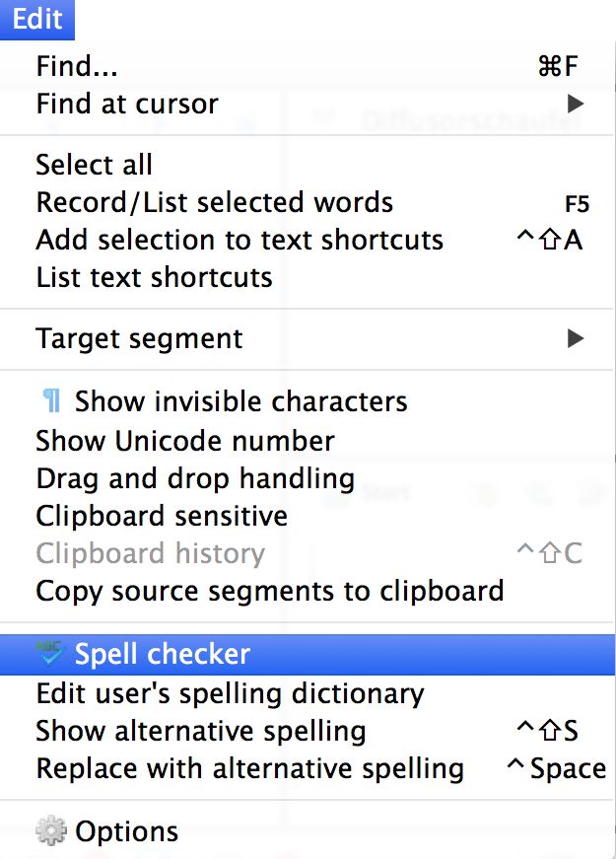Expand the Find at cursor submenu arrow
616x859 pixels.
click(576, 104)
